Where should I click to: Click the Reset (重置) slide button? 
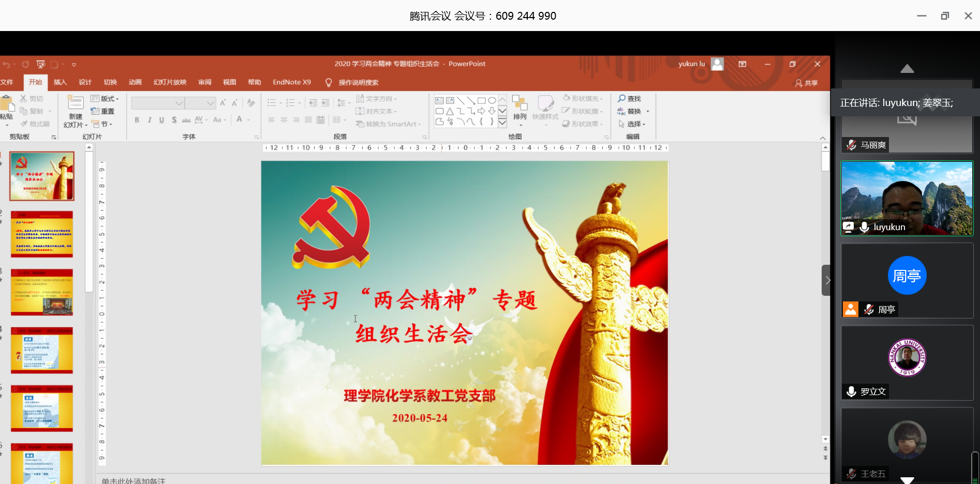[x=102, y=111]
